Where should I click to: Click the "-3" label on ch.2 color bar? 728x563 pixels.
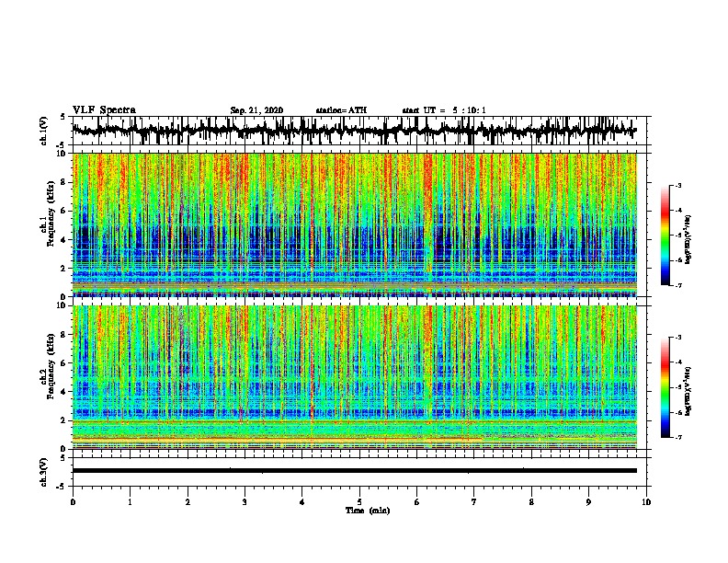[x=677, y=338]
